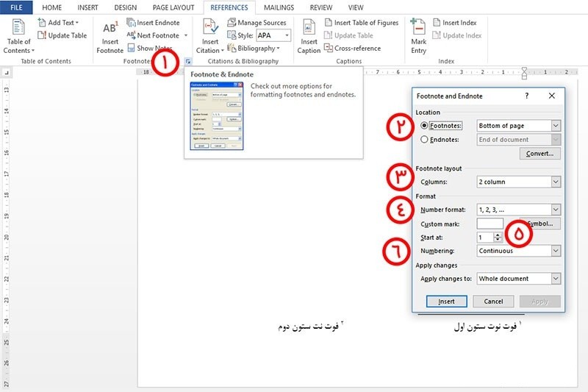
Task: Expand the Apply changes to dropdown
Action: [x=556, y=279]
